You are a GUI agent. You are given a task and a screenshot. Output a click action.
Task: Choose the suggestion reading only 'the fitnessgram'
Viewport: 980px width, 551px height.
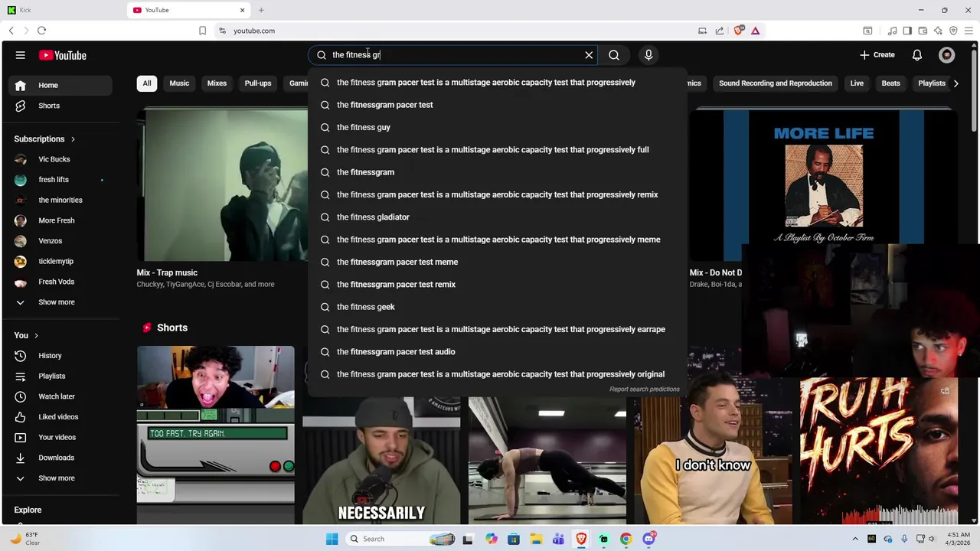(498, 172)
